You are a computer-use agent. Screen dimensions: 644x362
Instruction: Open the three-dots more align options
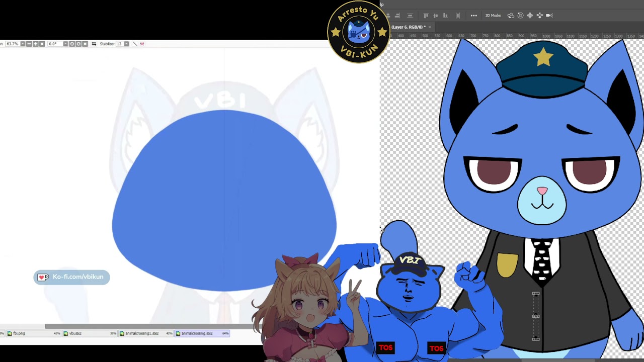click(474, 16)
